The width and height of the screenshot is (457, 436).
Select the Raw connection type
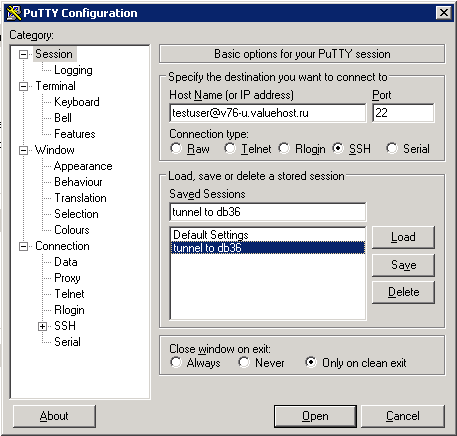[176, 148]
